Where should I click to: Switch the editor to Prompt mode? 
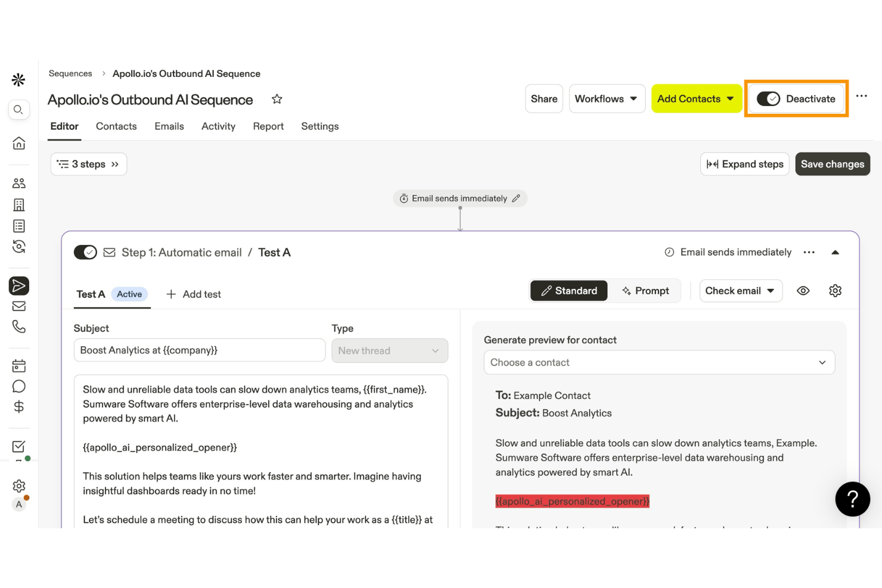pyautogui.click(x=645, y=291)
